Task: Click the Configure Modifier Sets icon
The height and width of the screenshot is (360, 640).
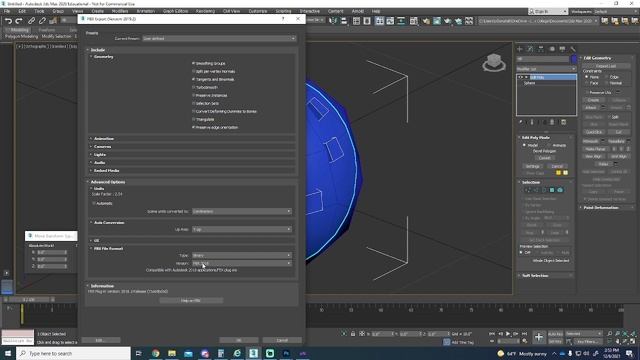Action: pos(563,122)
